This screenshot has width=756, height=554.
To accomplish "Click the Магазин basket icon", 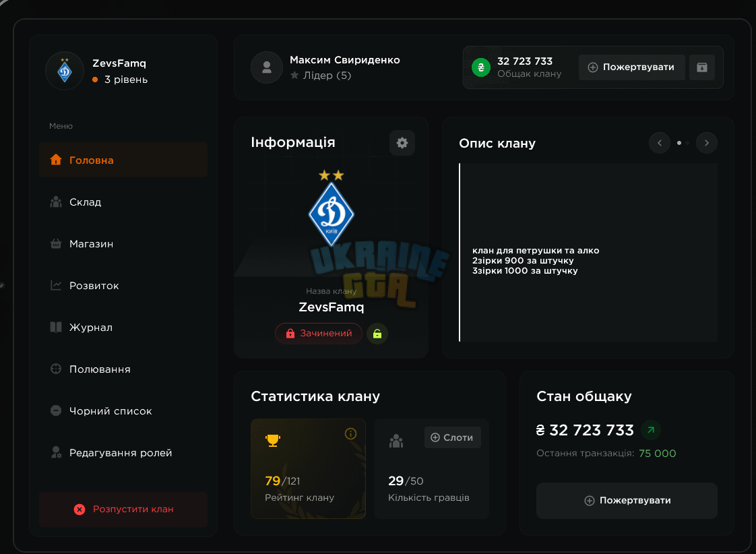I will [56, 243].
